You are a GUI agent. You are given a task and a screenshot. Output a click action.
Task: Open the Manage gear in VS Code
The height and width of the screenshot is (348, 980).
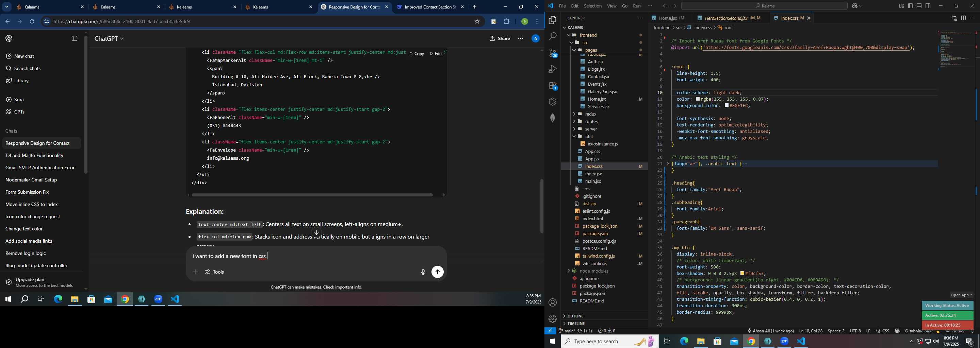click(x=553, y=319)
